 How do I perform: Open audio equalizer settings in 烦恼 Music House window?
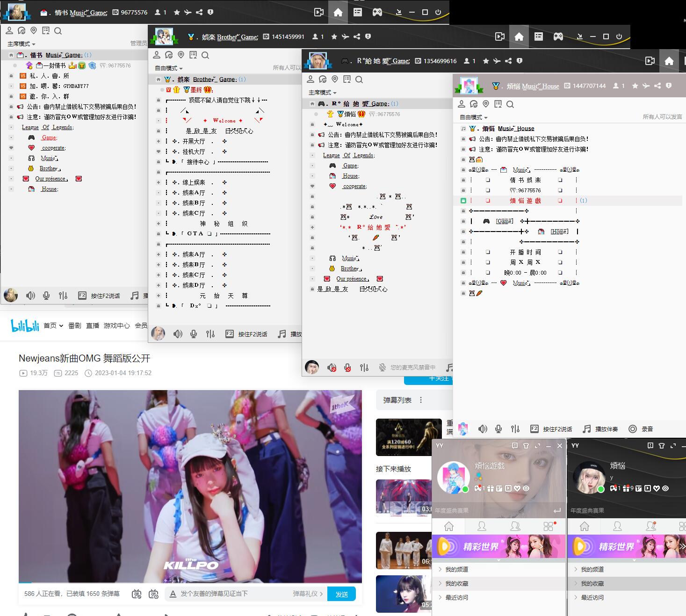pyautogui.click(x=515, y=429)
